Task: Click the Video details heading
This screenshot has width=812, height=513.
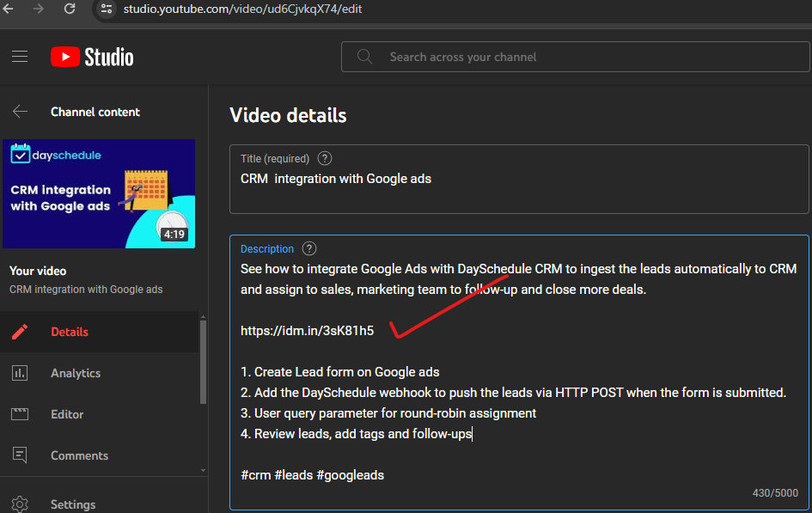Action: click(288, 115)
